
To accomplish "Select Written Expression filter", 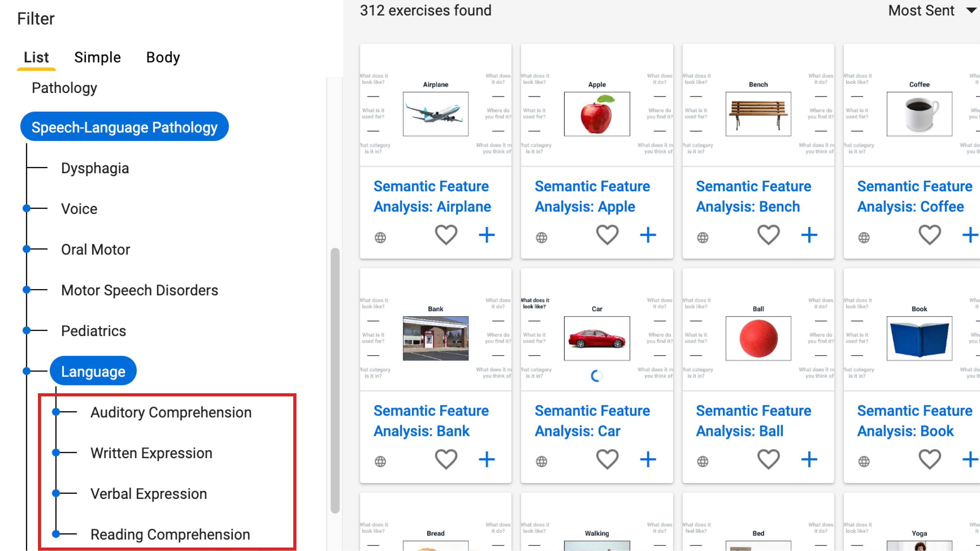I will coord(151,453).
